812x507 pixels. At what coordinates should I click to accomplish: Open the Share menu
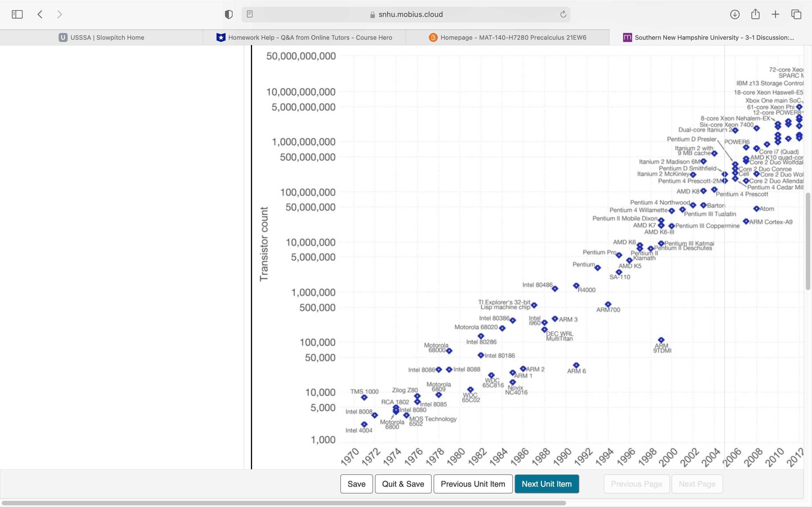click(755, 14)
